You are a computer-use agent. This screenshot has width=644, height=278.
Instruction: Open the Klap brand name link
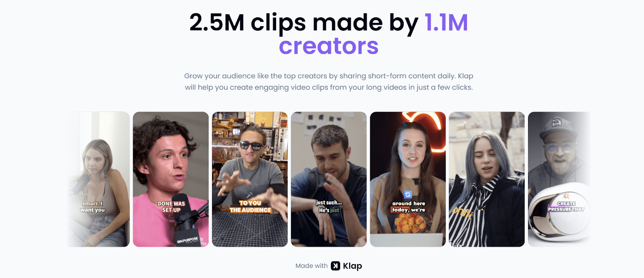click(352, 266)
